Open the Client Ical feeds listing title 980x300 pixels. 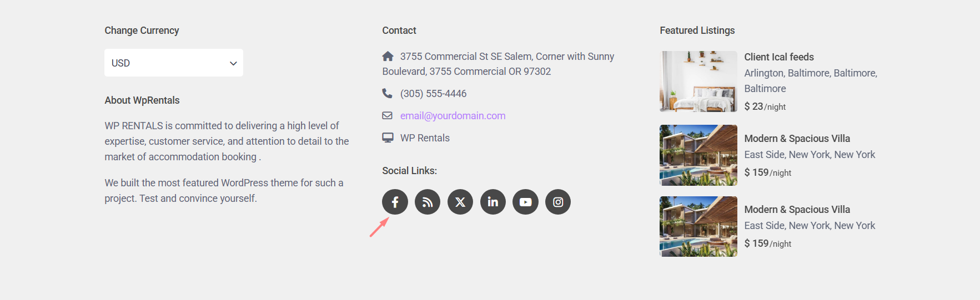pos(778,57)
